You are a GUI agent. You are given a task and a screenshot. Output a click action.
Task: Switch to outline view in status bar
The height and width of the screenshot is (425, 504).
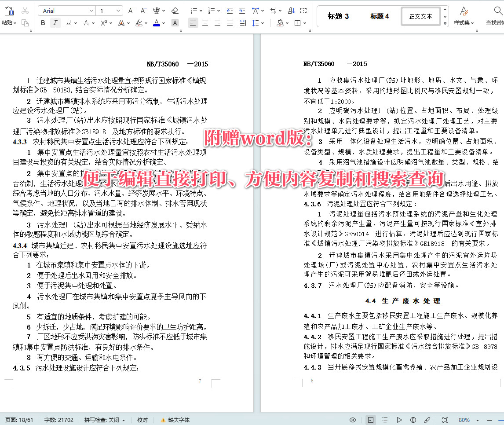tap(384, 419)
